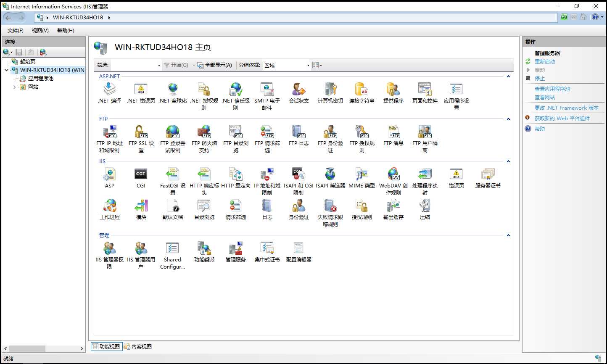The height and width of the screenshot is (364, 607).
Task: Collapse the ASP.NET group section
Action: point(508,76)
